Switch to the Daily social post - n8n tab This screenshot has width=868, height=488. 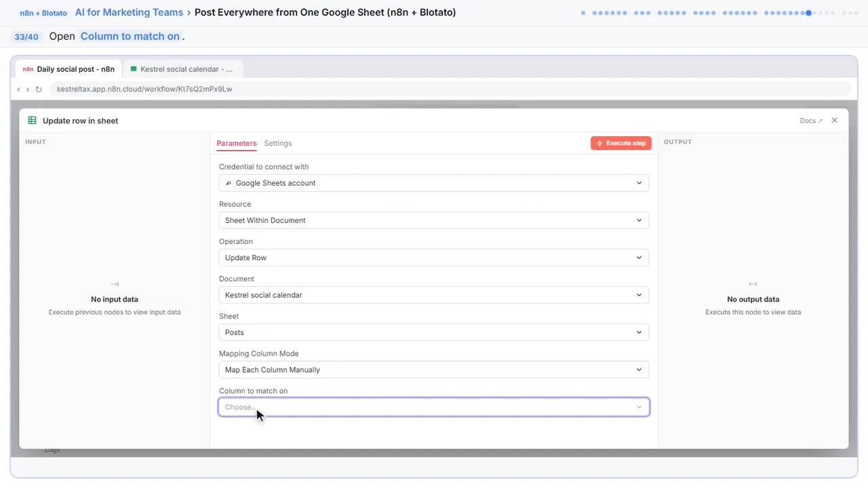click(x=68, y=69)
